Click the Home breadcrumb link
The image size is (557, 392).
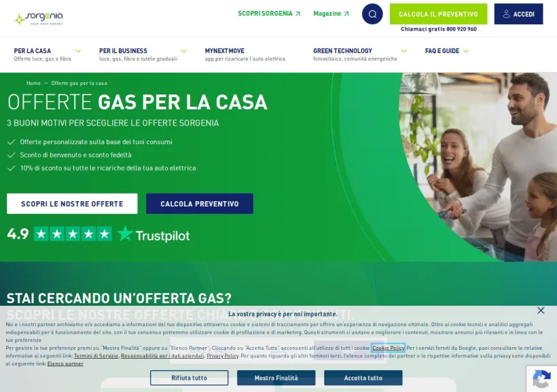(x=33, y=83)
